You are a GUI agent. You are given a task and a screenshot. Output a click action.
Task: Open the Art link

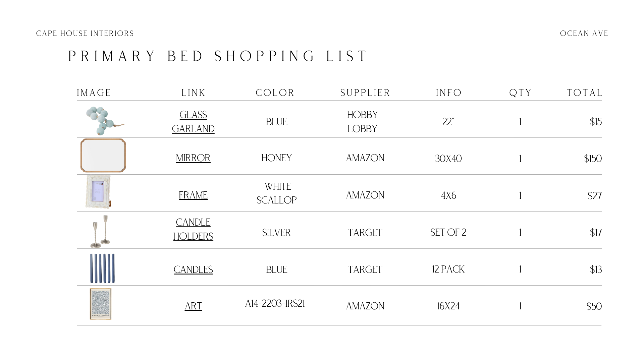pos(193,306)
